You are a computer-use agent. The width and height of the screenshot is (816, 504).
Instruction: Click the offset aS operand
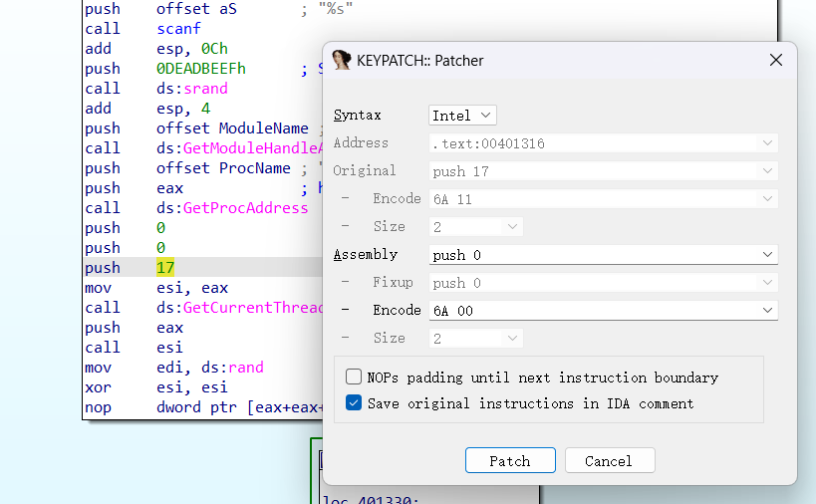(x=196, y=9)
